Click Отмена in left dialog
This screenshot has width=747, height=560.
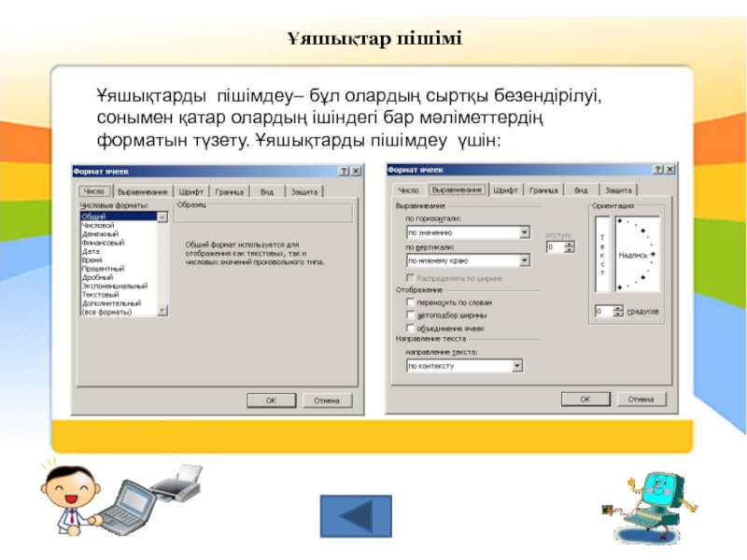tap(327, 400)
